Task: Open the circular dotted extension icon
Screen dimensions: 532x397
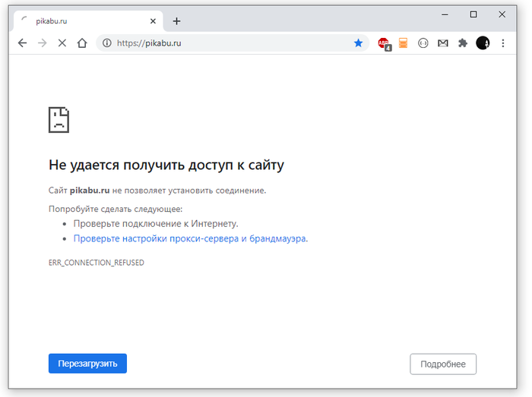Action: click(x=423, y=43)
